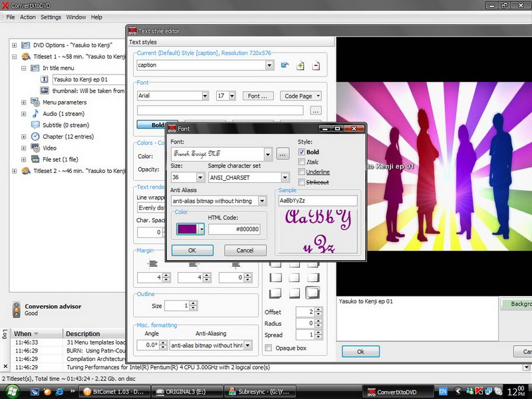The height and width of the screenshot is (399, 532).
Task: Open the color swatch dropdown arrow
Action: (x=201, y=229)
